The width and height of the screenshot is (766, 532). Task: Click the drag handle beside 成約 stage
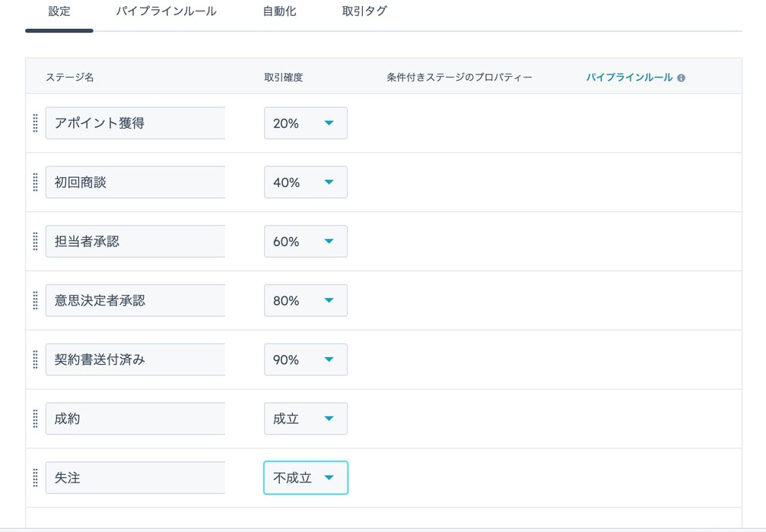34,418
